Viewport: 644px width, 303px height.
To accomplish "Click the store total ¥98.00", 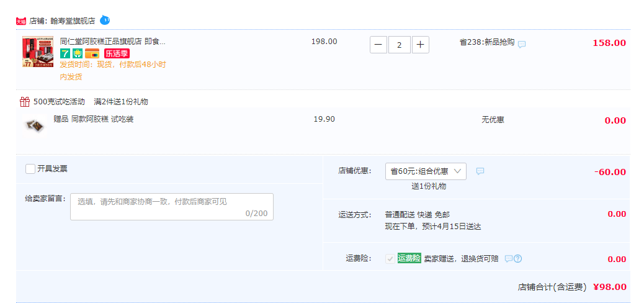I will [x=610, y=287].
